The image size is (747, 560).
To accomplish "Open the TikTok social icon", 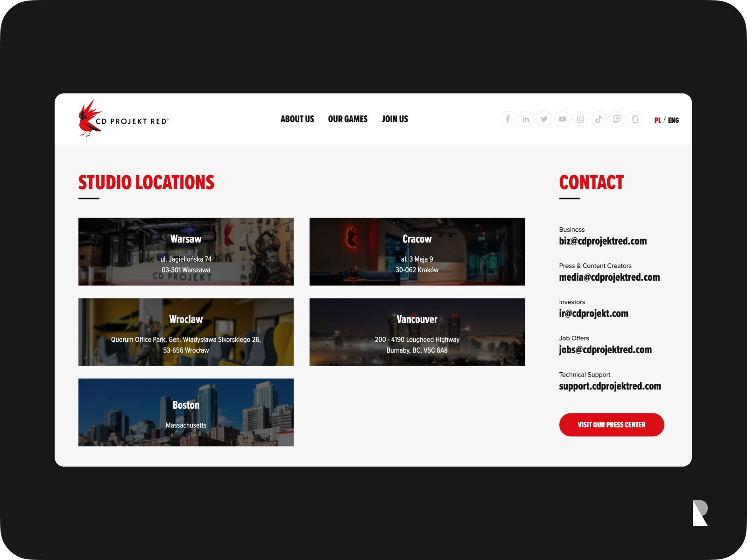I will click(599, 119).
